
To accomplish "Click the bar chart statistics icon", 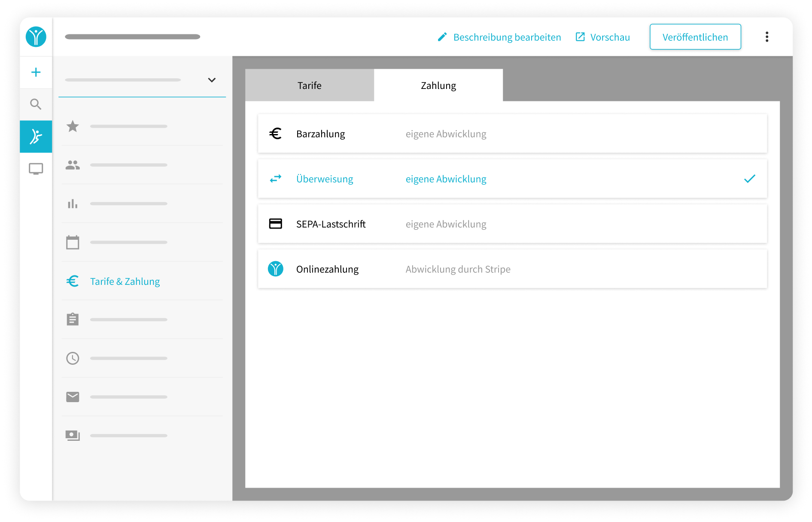I will pyautogui.click(x=73, y=203).
